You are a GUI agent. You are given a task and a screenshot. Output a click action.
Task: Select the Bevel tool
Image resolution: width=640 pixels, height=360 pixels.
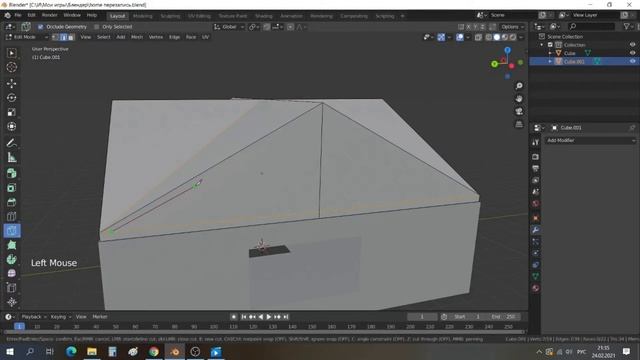pyautogui.click(x=11, y=202)
